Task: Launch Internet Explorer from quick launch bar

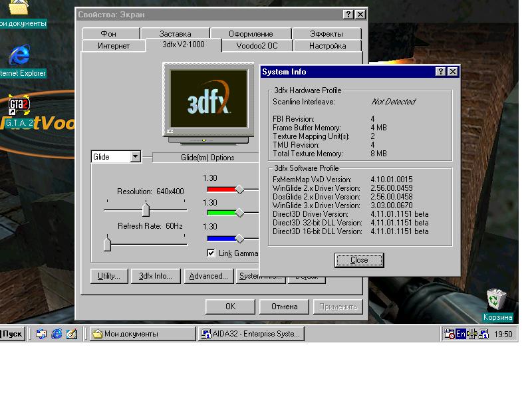Action: coord(57,334)
